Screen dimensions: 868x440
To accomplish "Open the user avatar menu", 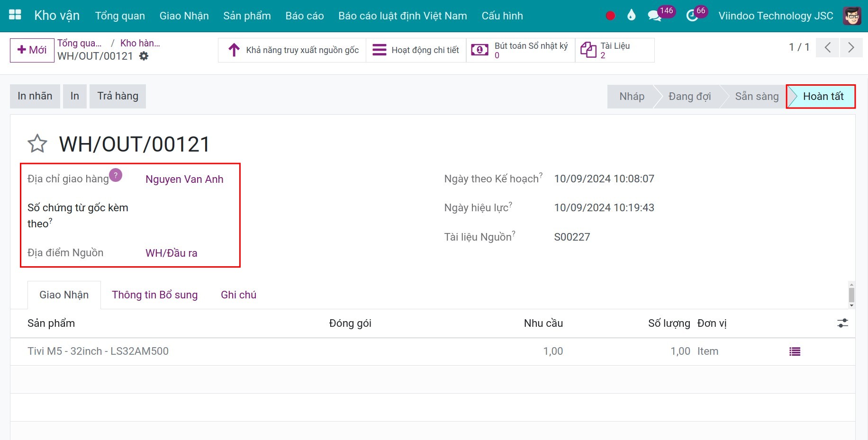I will tap(852, 16).
